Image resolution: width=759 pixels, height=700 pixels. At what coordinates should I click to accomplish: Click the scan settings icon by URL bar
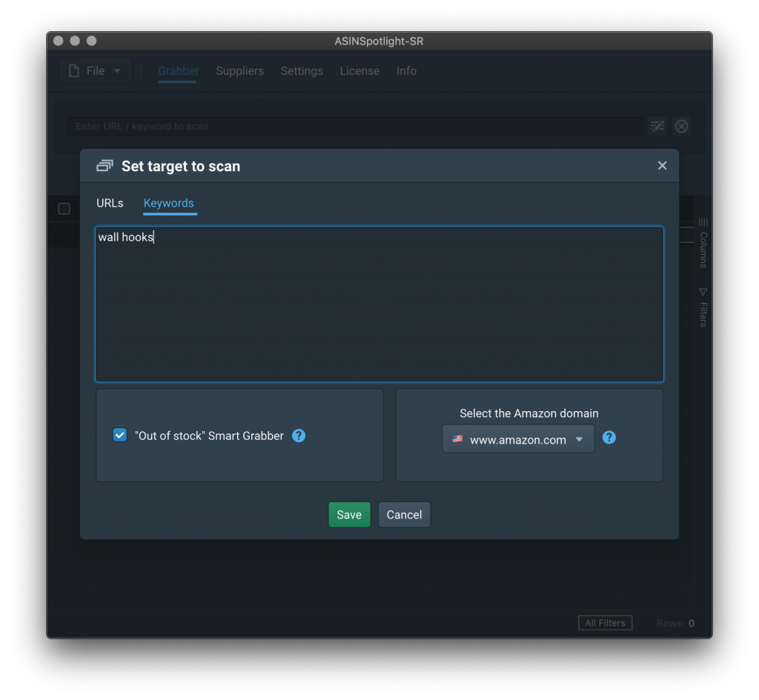[657, 127]
